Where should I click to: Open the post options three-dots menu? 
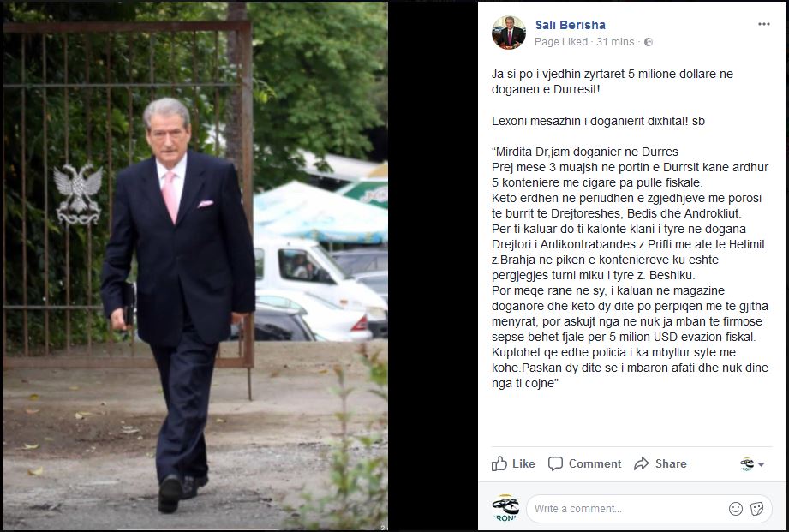(763, 24)
